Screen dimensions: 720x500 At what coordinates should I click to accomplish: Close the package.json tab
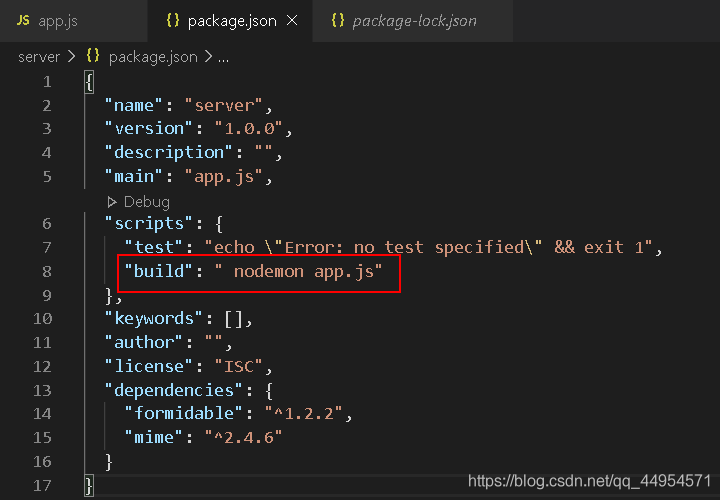tap(292, 20)
